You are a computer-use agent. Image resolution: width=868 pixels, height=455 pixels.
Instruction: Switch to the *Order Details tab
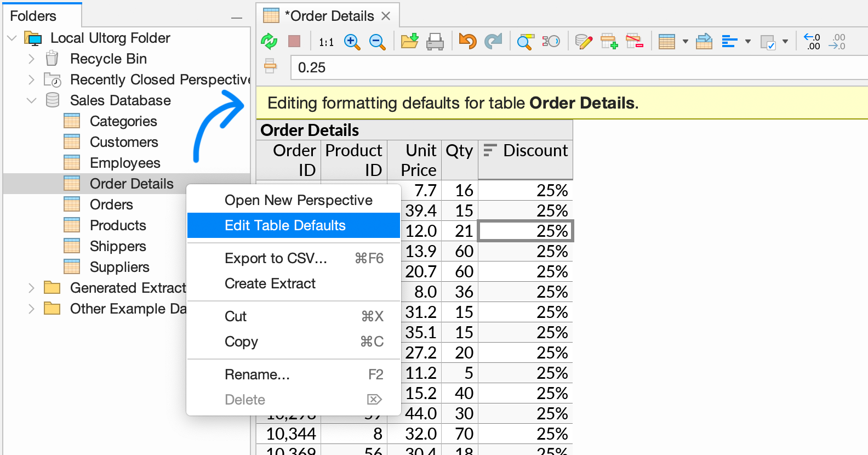[x=329, y=16]
